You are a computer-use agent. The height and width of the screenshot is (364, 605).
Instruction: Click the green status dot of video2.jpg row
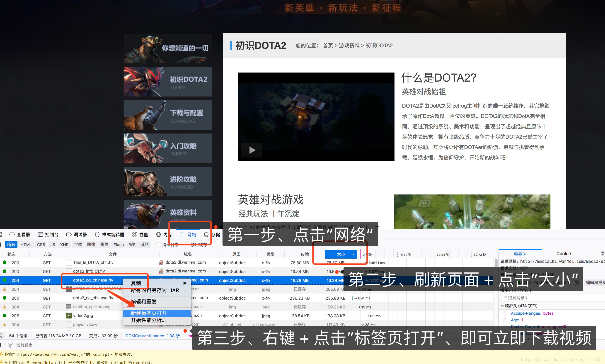4,315
